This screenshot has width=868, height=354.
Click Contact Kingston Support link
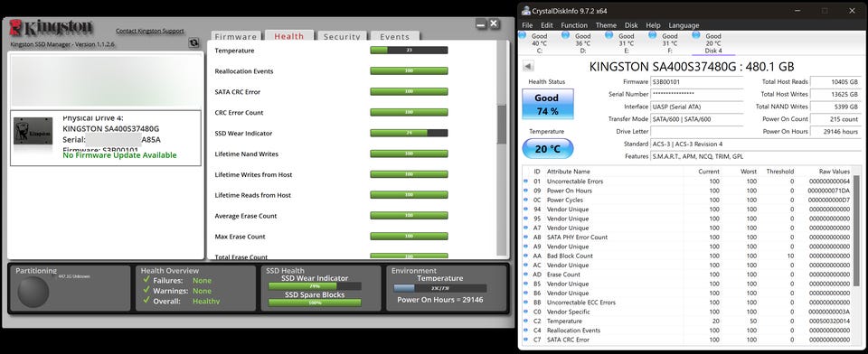[x=150, y=31]
